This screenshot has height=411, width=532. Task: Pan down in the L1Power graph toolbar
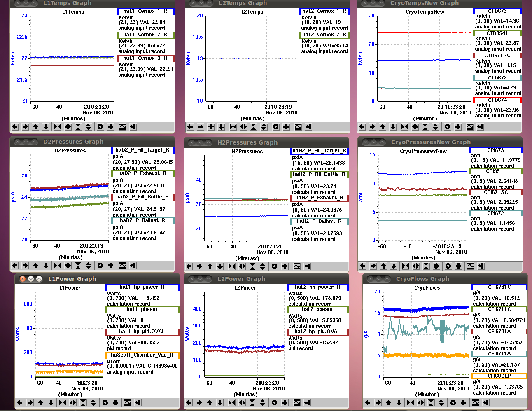coord(51,402)
